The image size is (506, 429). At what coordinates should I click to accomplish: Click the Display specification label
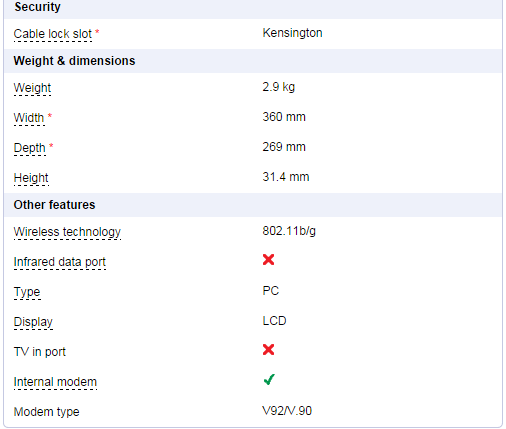pyautogui.click(x=33, y=322)
